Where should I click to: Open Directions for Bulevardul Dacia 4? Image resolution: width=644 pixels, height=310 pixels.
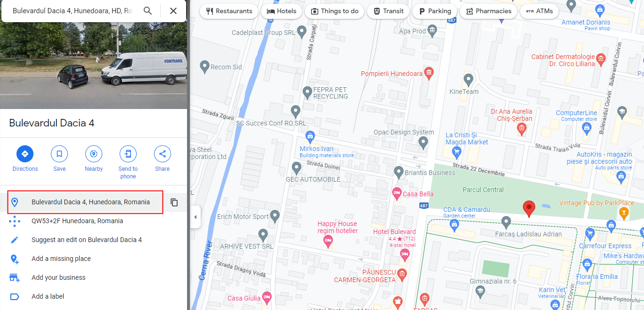pyautogui.click(x=25, y=159)
